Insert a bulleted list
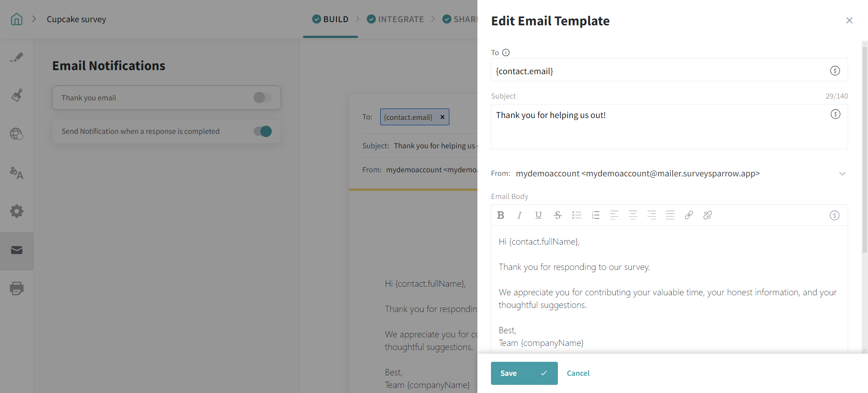 pos(576,215)
